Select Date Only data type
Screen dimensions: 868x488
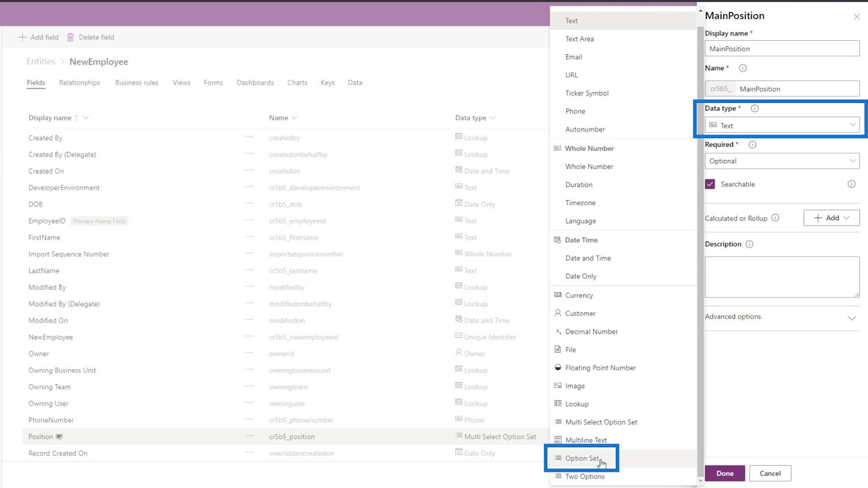pyautogui.click(x=623, y=277)
